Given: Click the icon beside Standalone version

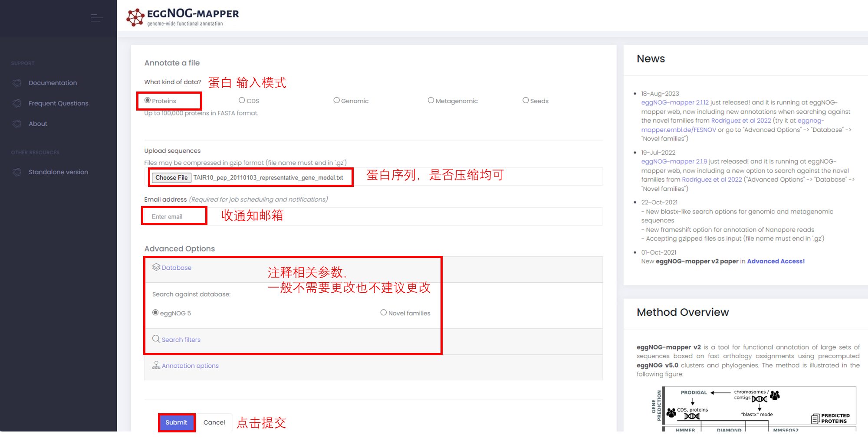Looking at the screenshot, I should point(17,172).
